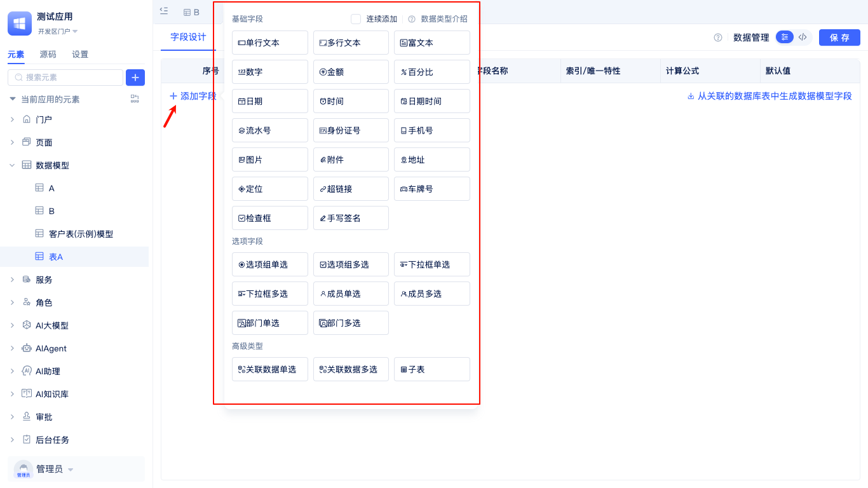Select the 日期时间 field type
The image size is (868, 488).
(432, 101)
